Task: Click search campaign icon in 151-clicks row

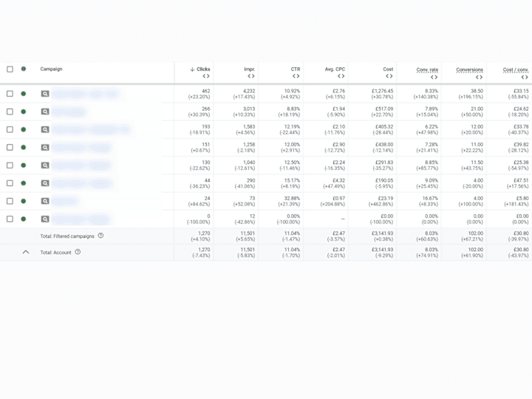Action: click(45, 148)
